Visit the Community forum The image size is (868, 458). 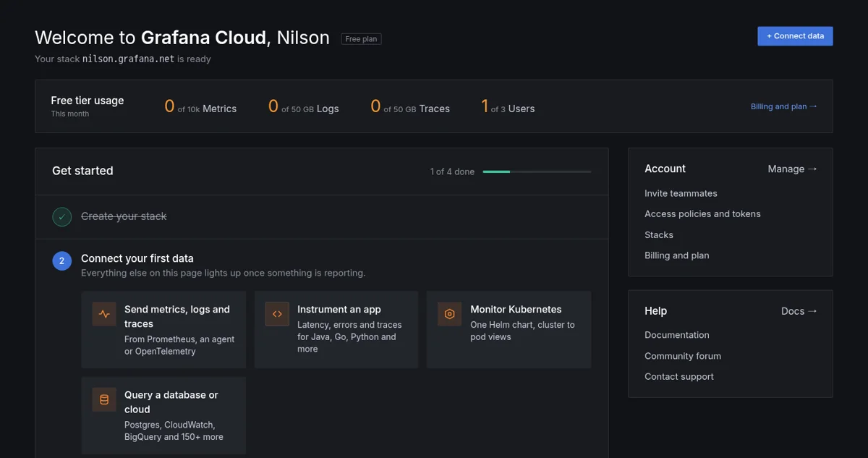[683, 356]
